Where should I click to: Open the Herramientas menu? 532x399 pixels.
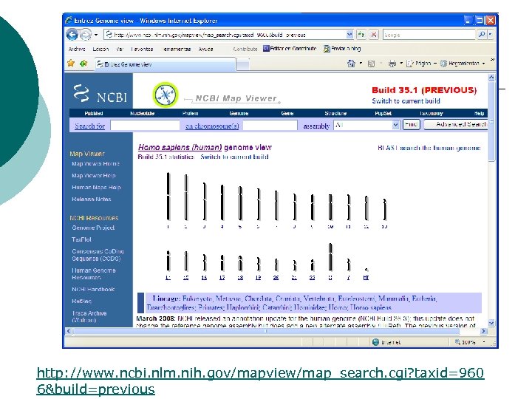(x=177, y=49)
